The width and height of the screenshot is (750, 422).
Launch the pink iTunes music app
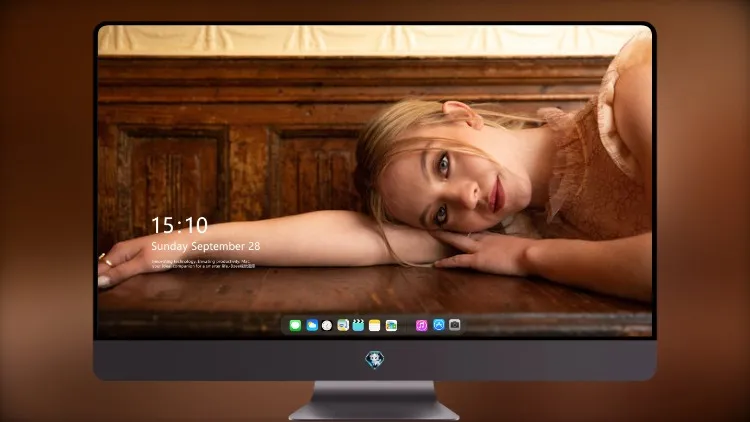click(421, 325)
